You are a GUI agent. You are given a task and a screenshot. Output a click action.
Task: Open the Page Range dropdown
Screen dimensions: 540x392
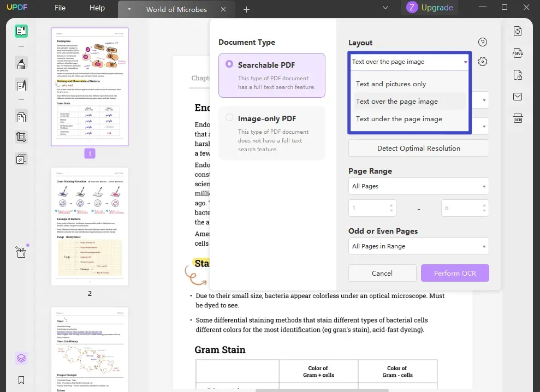(x=418, y=186)
